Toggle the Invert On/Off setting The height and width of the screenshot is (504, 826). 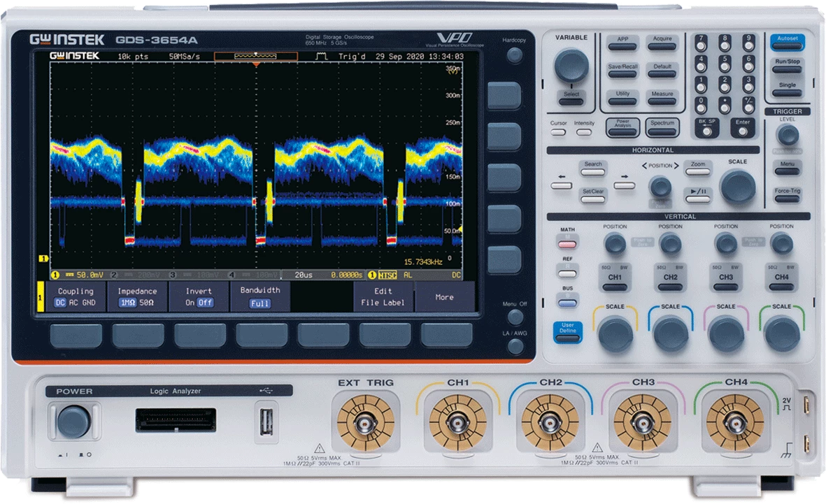[x=199, y=297]
